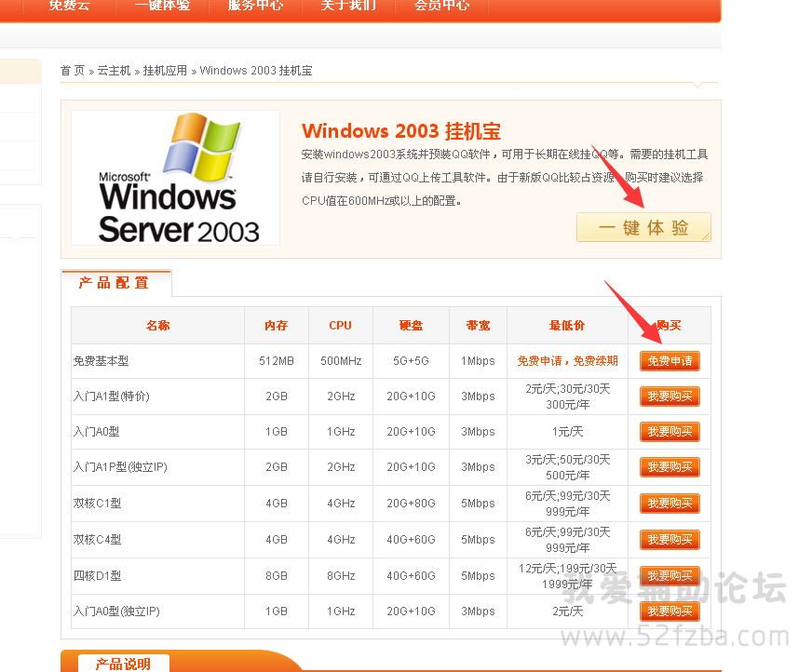Click the large 一键体验 button
The image size is (812, 672).
click(x=643, y=227)
